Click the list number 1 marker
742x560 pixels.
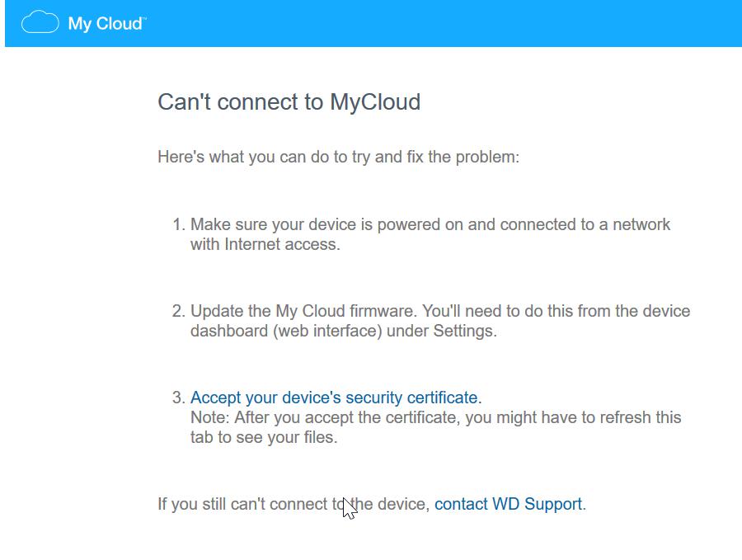click(178, 225)
